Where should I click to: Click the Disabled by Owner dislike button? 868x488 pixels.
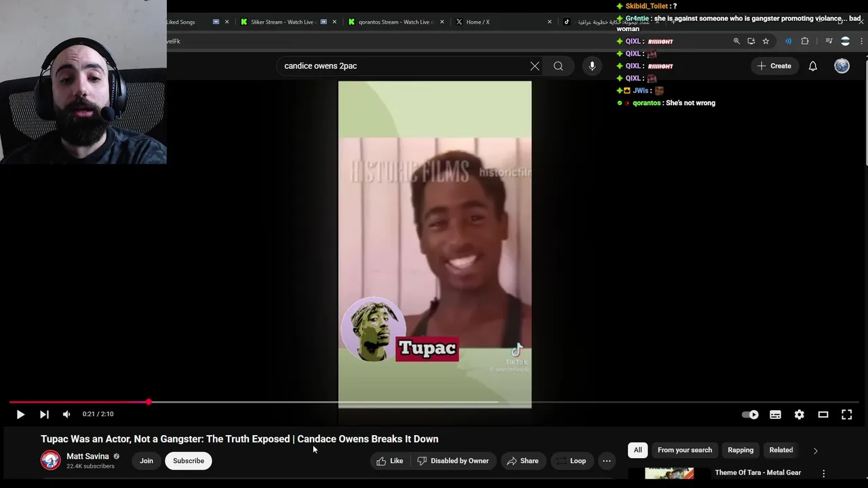click(452, 461)
